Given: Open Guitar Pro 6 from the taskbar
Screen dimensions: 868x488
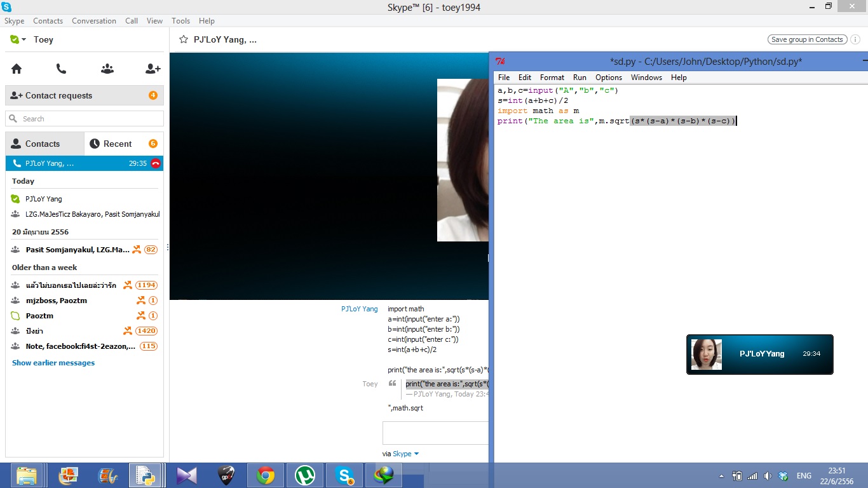Looking at the screenshot, I should click(x=227, y=475).
